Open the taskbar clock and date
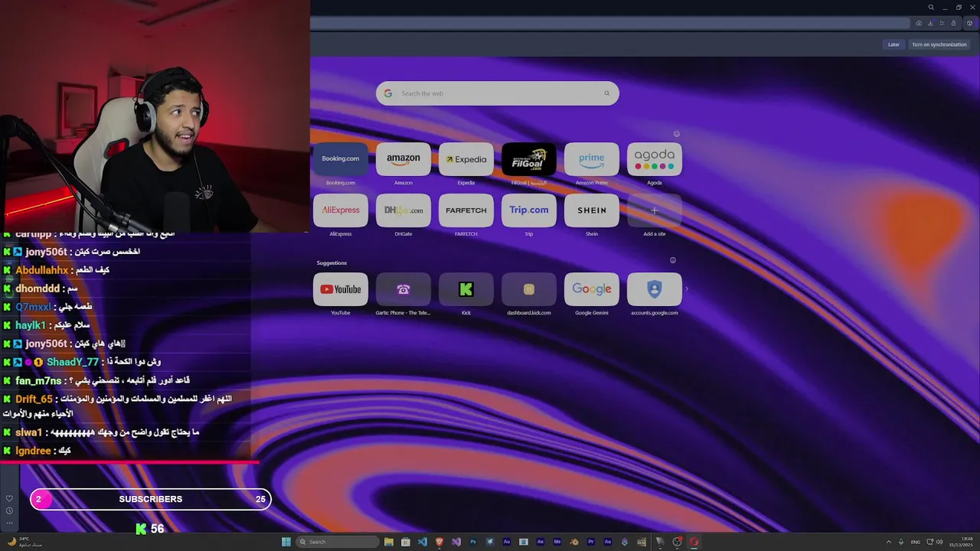The height and width of the screenshot is (551, 980). pos(961,542)
